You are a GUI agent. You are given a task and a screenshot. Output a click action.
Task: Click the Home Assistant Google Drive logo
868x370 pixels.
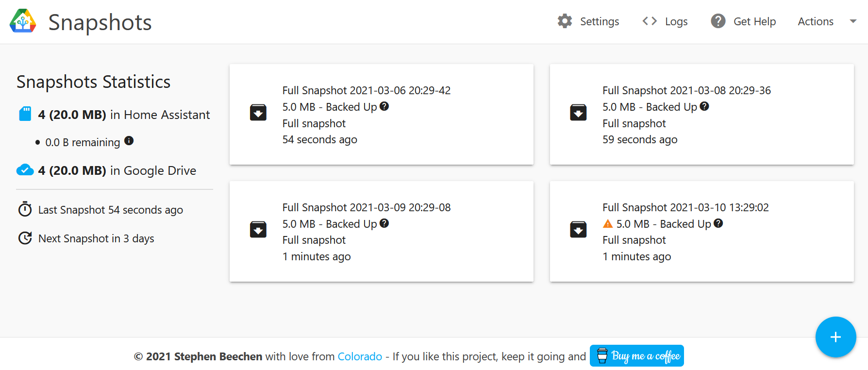click(23, 21)
